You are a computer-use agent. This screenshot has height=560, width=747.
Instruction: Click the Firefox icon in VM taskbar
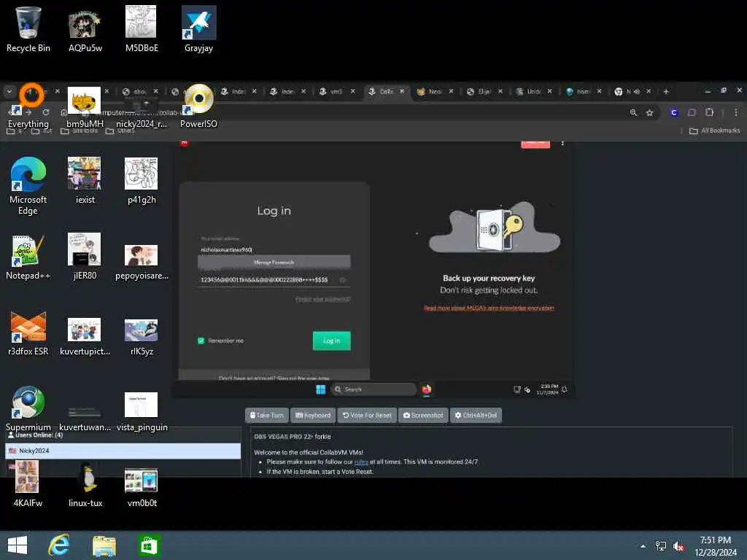coord(426,389)
